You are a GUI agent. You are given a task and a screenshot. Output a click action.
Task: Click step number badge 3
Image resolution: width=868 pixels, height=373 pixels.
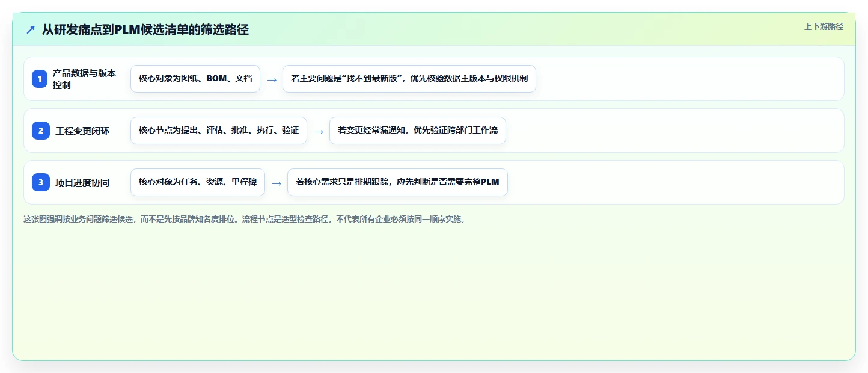click(x=40, y=182)
